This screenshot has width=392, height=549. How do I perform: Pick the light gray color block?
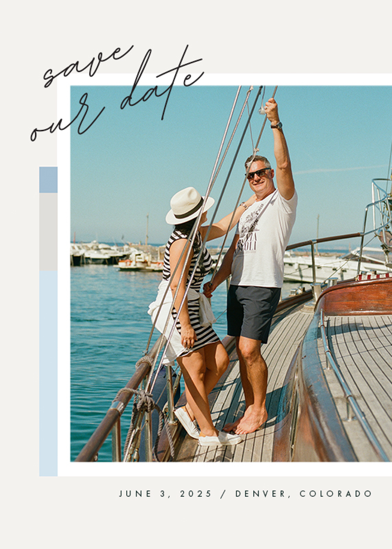(x=48, y=232)
